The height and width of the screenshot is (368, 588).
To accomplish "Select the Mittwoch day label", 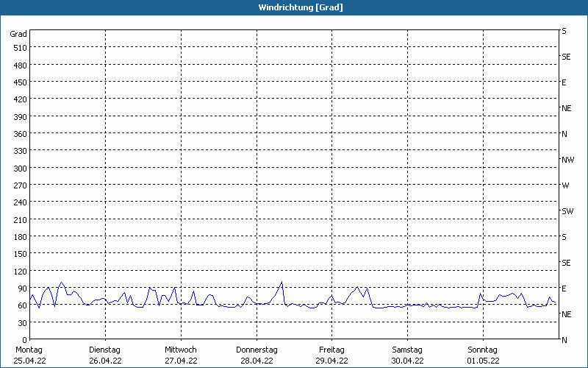I will (181, 350).
